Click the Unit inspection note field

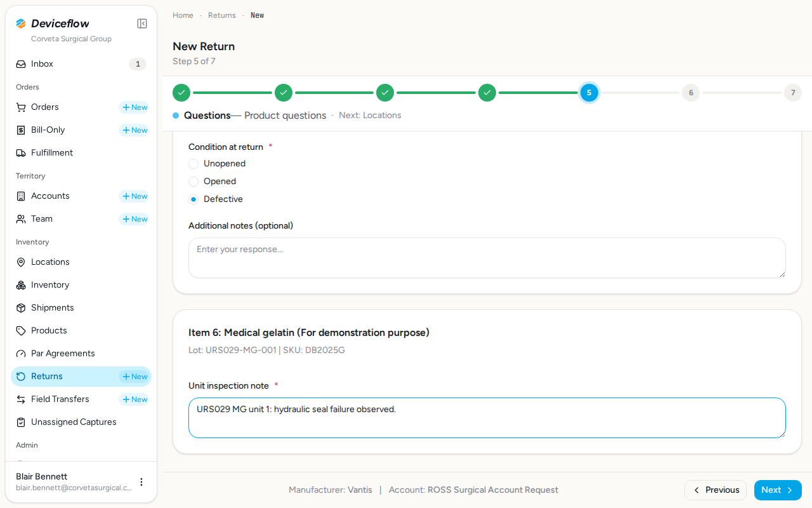pos(487,418)
